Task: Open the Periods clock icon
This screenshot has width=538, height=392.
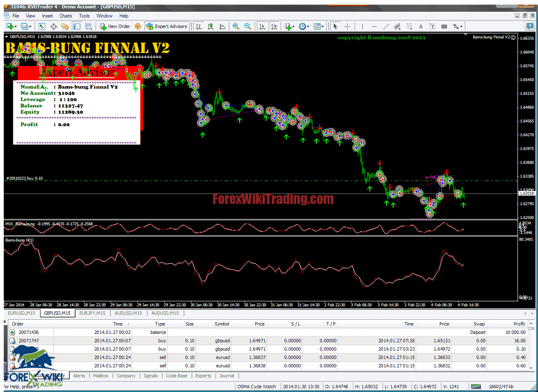Action: pyautogui.click(x=302, y=26)
